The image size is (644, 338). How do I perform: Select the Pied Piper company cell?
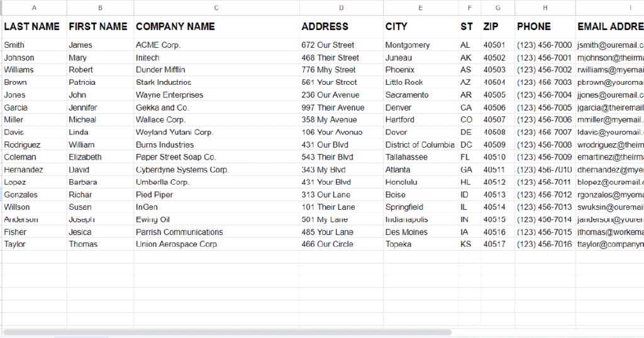tap(216, 195)
